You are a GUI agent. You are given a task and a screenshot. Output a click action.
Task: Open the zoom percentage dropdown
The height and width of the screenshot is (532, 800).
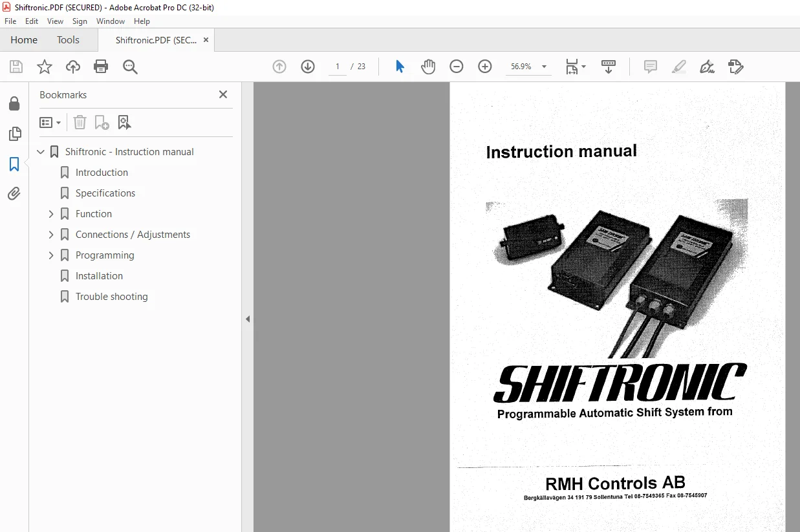pyautogui.click(x=544, y=67)
